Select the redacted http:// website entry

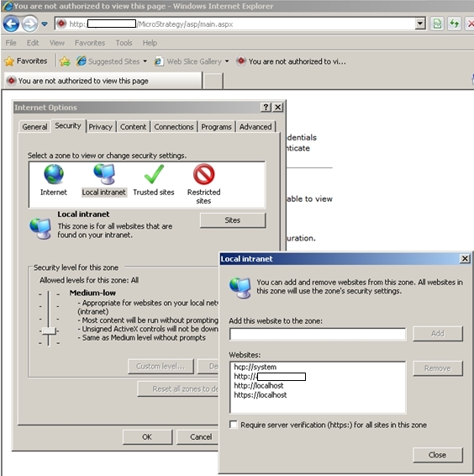click(x=270, y=377)
